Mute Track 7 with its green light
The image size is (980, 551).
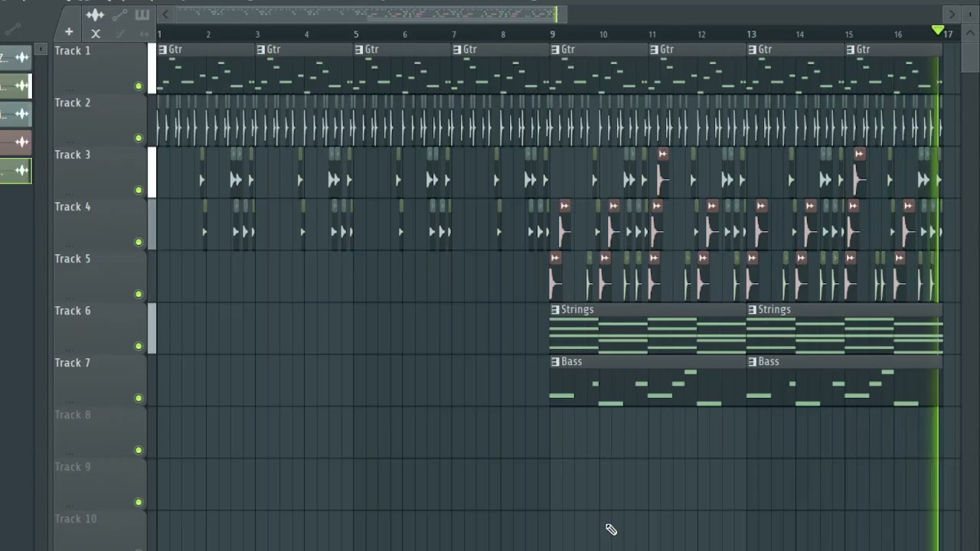pos(139,398)
